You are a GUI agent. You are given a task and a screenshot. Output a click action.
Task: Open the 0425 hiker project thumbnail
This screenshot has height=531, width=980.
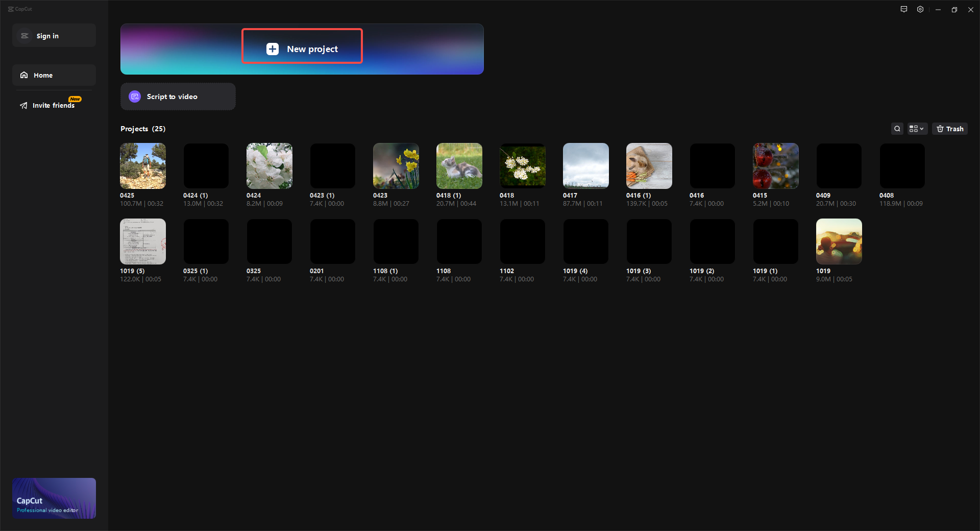click(143, 166)
